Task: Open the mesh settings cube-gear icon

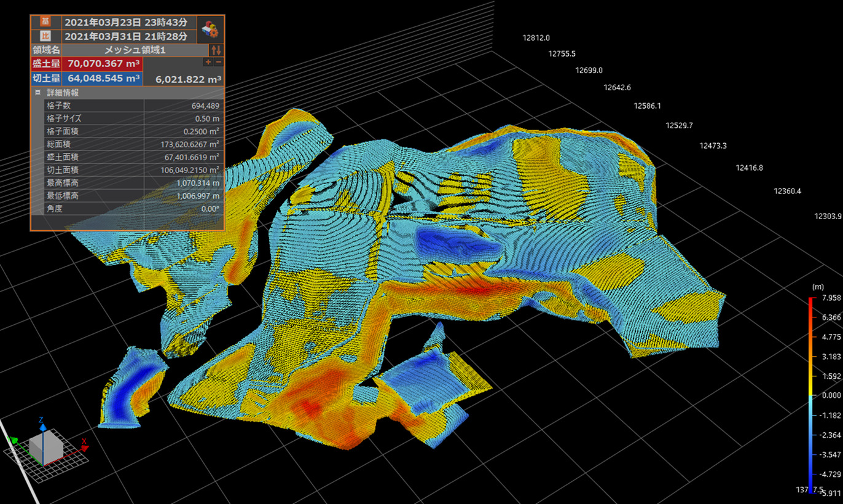Action: [x=211, y=29]
